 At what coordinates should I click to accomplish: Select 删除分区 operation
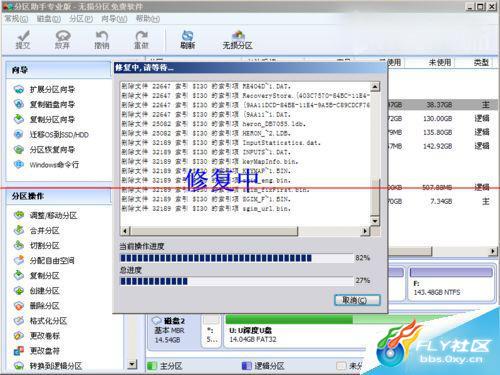tap(36, 306)
